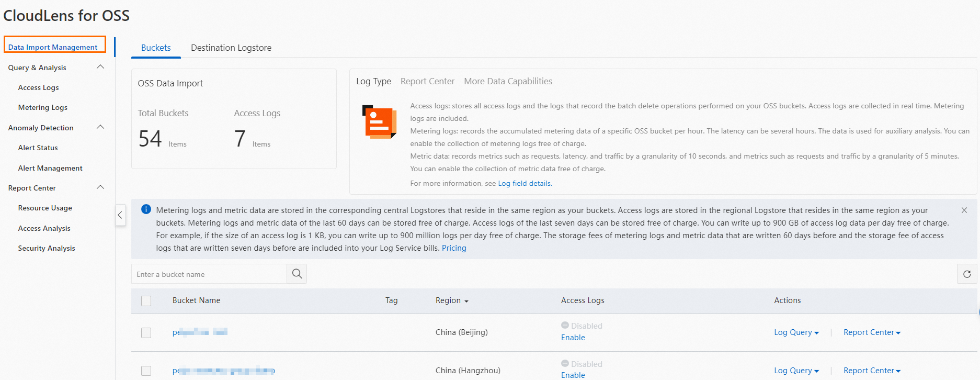Screen dimensions: 980x380
Task: Open Metering Logs in the sidebar
Action: point(43,107)
